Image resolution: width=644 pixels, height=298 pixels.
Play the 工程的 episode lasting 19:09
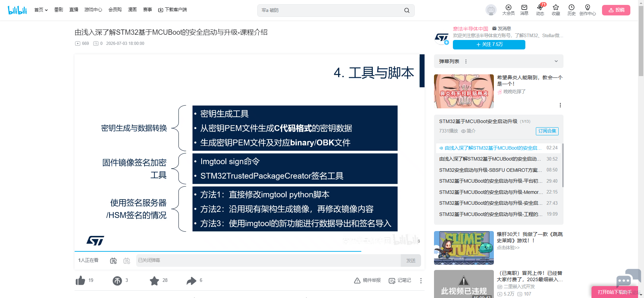click(498, 214)
